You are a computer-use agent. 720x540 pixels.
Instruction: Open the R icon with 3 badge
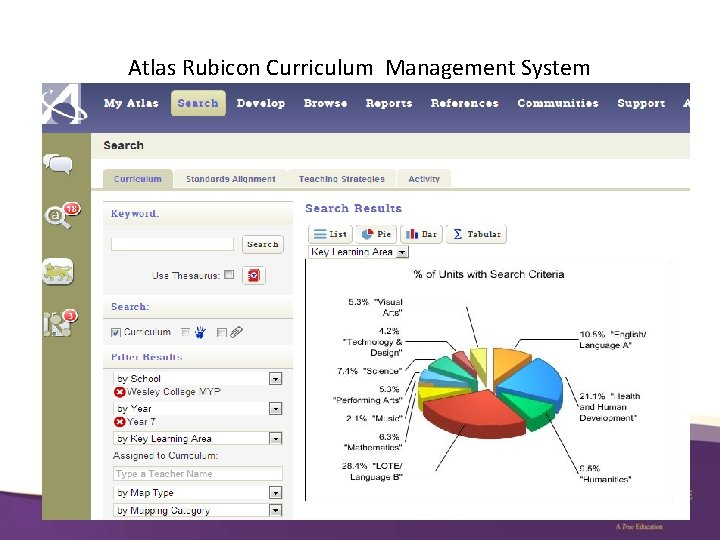click(60, 323)
